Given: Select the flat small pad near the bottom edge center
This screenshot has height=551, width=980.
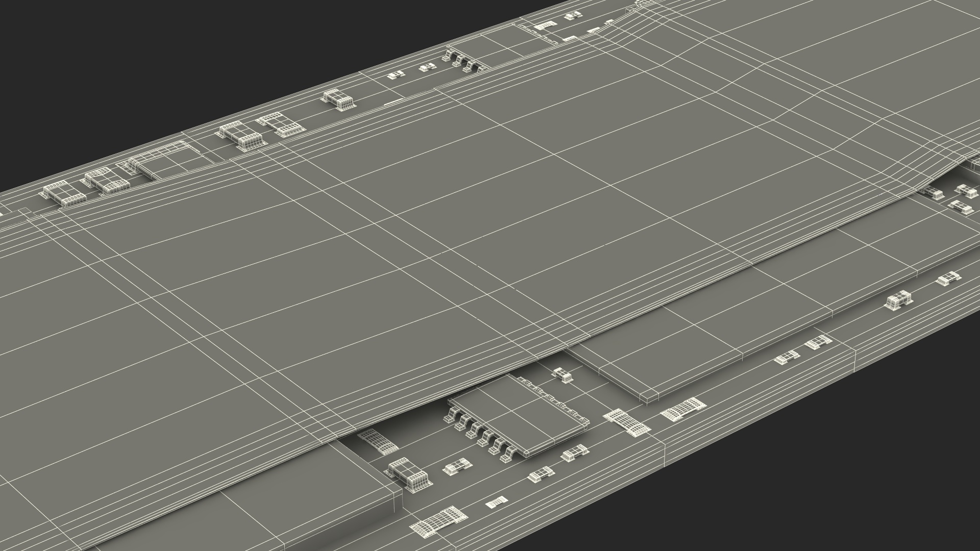Looking at the screenshot, I should click(x=497, y=503).
